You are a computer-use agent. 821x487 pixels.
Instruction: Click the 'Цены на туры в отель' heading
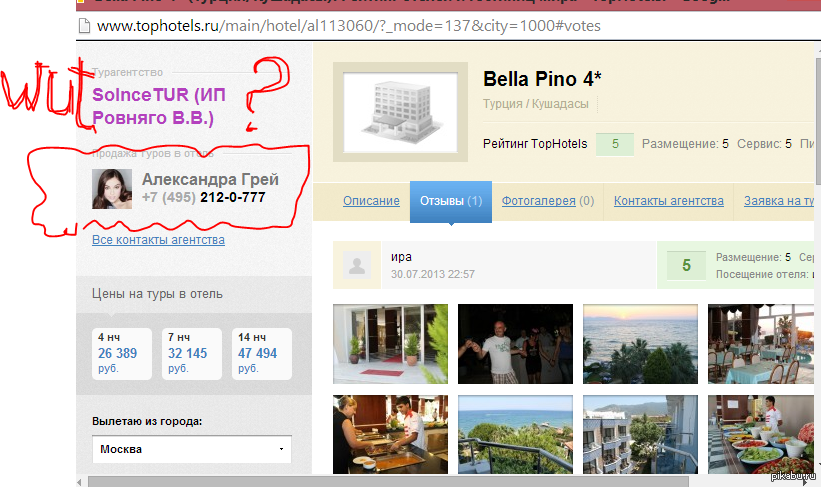pyautogui.click(x=157, y=294)
